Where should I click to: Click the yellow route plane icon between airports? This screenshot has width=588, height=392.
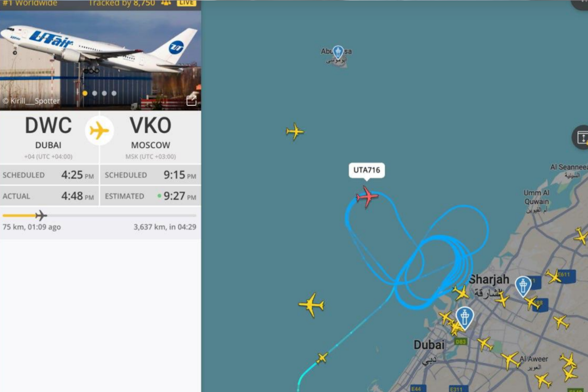99,130
